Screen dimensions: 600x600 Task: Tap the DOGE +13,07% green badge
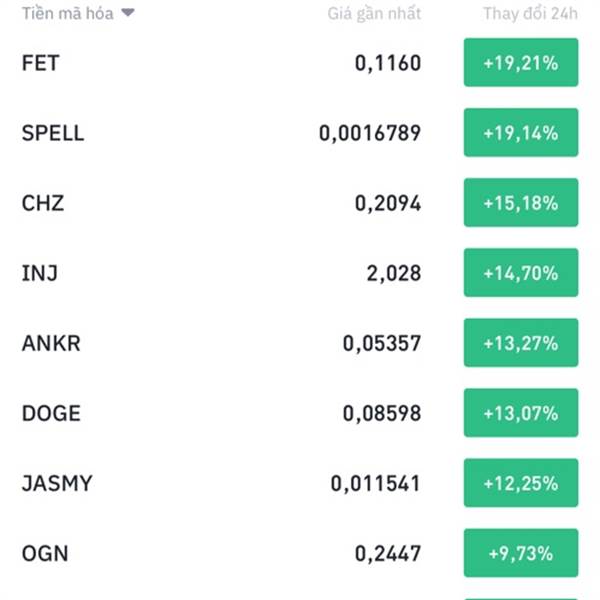coord(521,412)
